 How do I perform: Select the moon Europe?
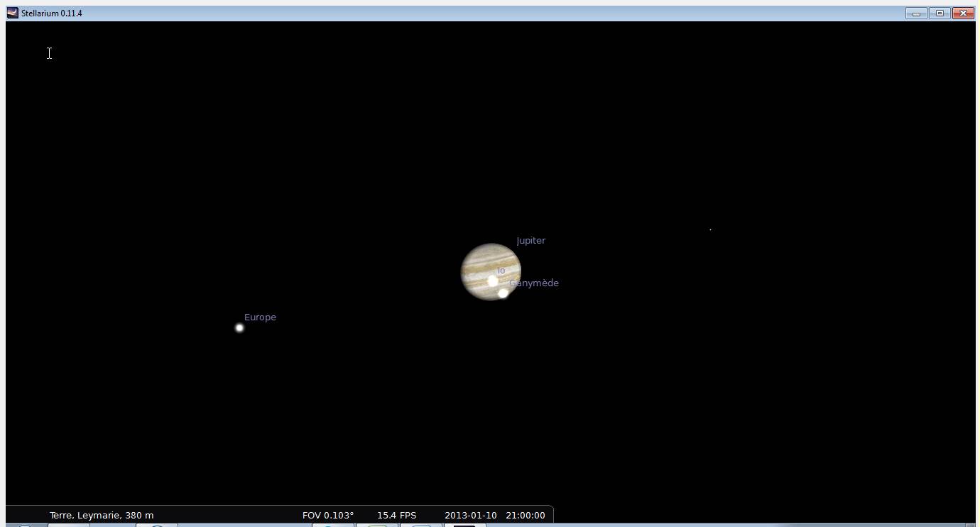point(239,327)
